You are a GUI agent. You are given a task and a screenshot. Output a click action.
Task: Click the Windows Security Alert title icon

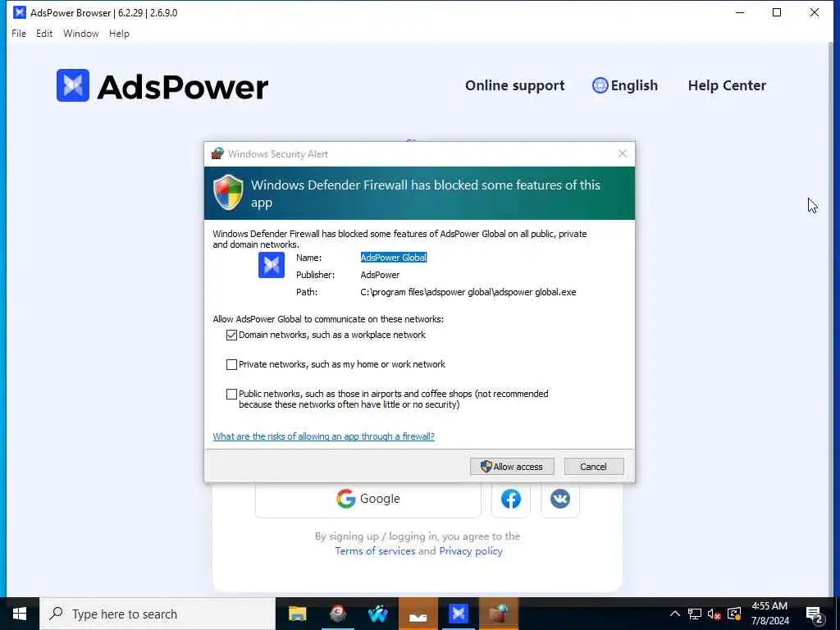[x=217, y=153]
